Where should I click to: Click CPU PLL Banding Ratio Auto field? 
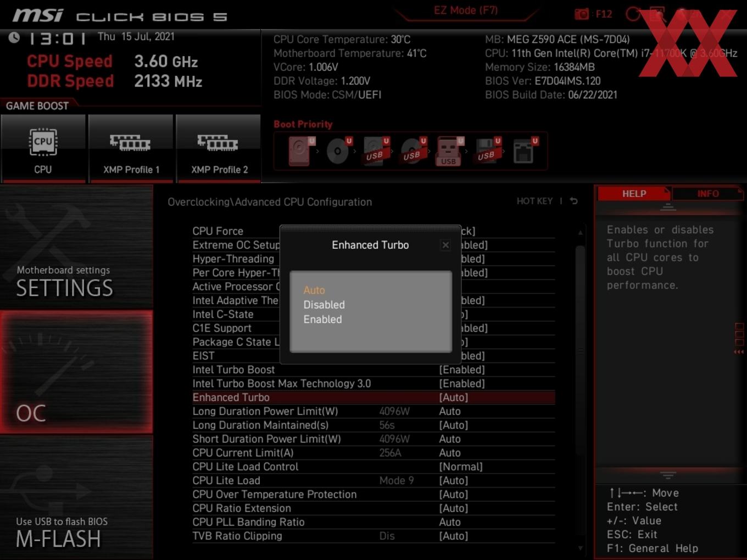pyautogui.click(x=450, y=522)
